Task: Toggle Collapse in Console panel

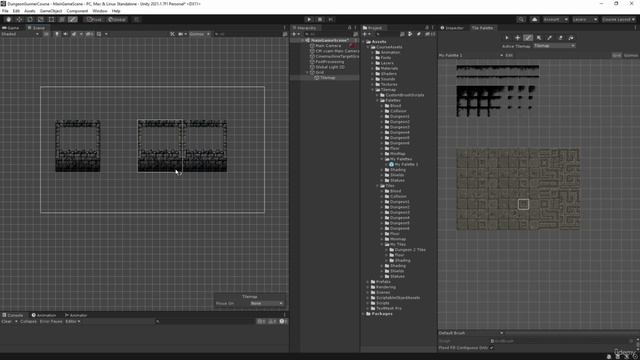Action: pos(28,321)
